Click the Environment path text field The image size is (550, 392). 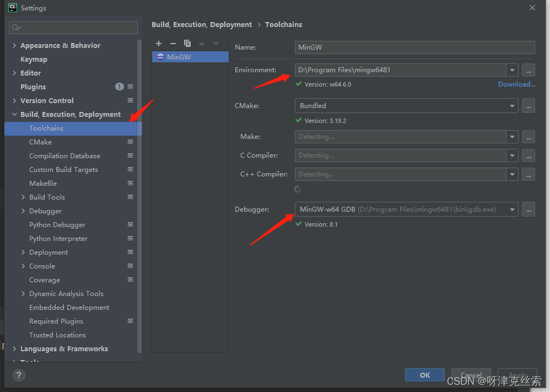(401, 70)
